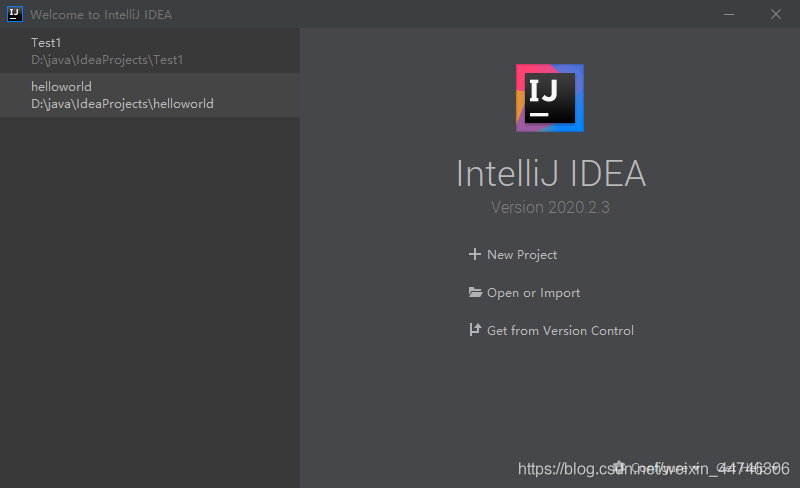
Task: Click the helloworld project path text
Action: [122, 104]
